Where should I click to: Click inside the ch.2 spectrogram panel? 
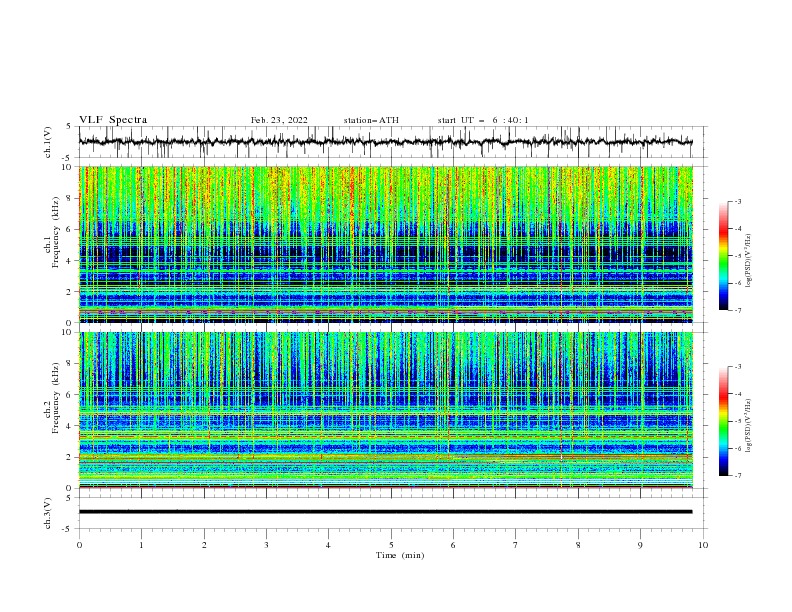[x=385, y=410]
